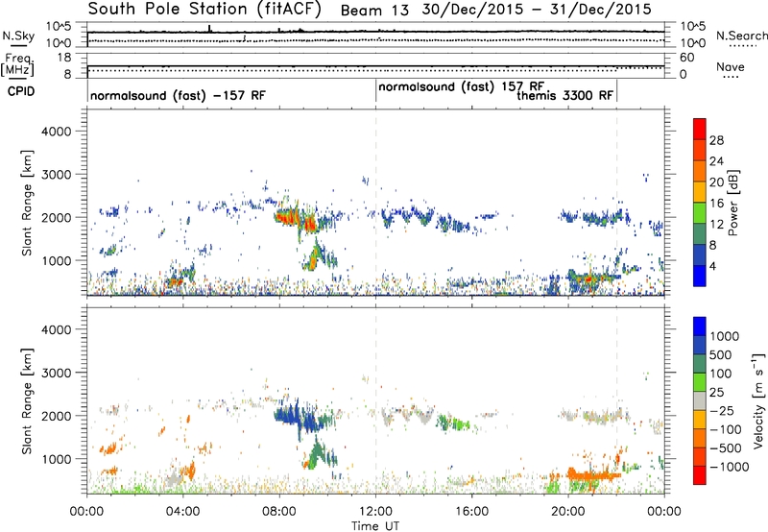Click the '-1000' tick on the Velocity colorbar

click(x=729, y=467)
